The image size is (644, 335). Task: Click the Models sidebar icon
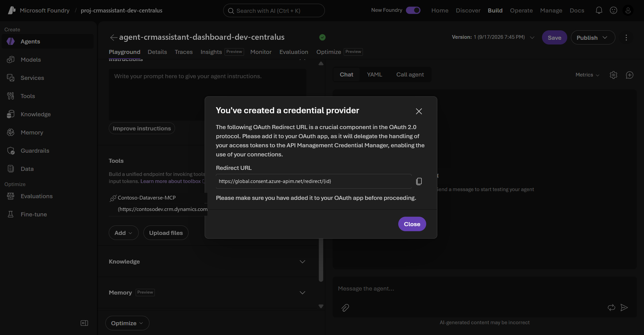point(11,60)
